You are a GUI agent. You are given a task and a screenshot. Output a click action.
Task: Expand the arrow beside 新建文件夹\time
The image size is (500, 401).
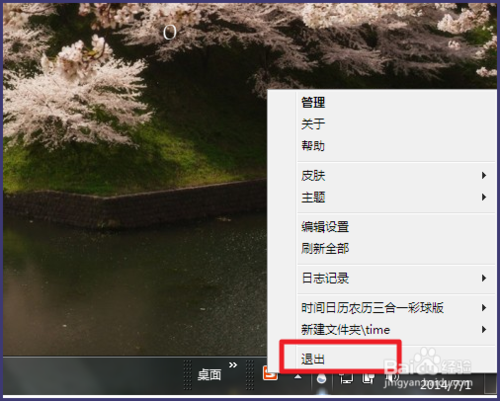pos(484,329)
